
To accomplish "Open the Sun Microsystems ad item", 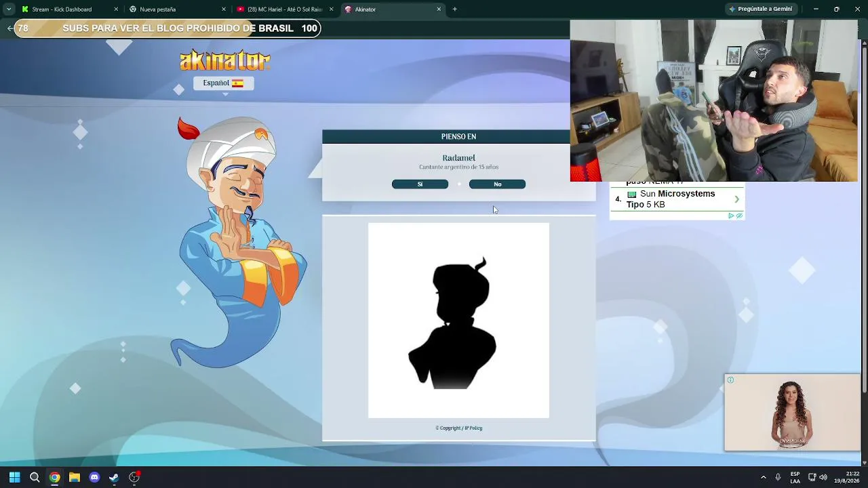I will point(677,199).
